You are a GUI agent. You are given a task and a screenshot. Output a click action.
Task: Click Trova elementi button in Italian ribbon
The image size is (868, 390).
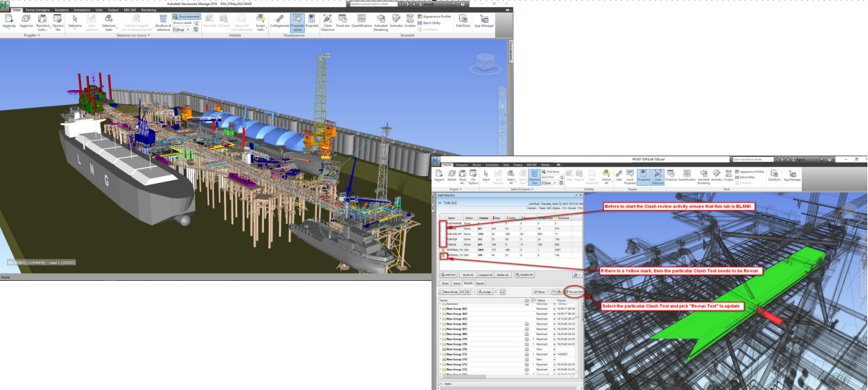(187, 15)
